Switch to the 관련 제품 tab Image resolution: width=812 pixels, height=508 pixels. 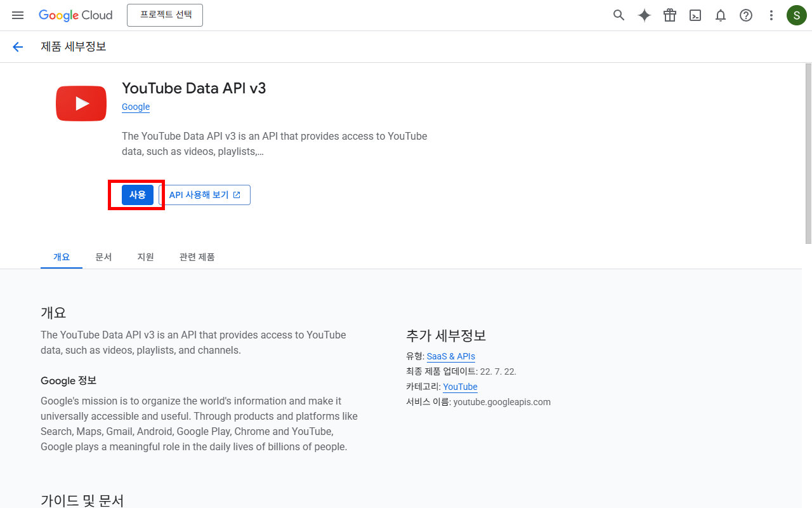point(197,257)
